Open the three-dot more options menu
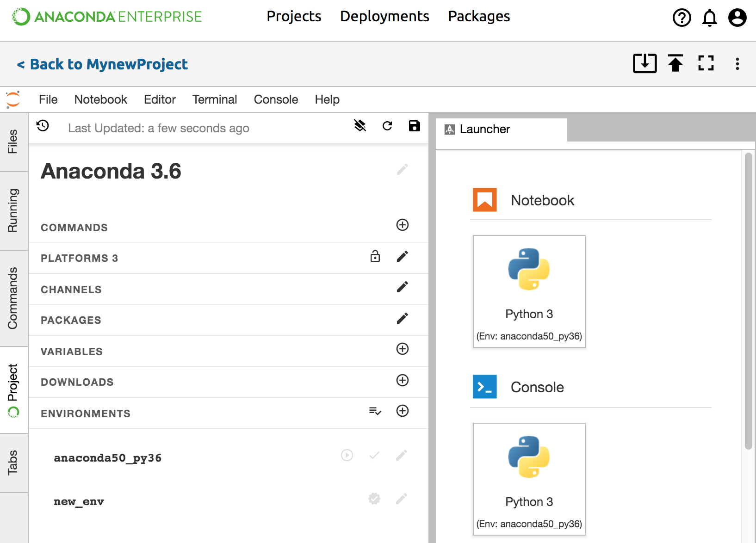Viewport: 756px width, 543px height. pyautogui.click(x=737, y=64)
